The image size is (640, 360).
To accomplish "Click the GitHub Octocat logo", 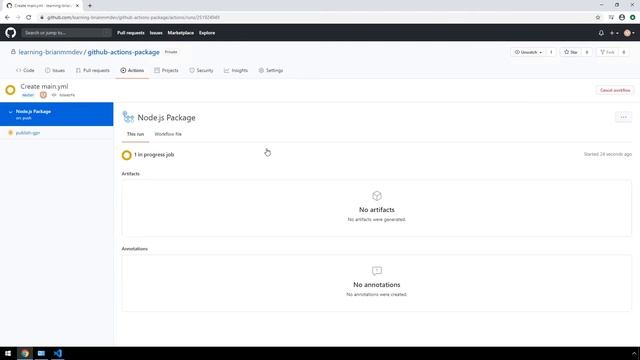I will pyautogui.click(x=11, y=33).
